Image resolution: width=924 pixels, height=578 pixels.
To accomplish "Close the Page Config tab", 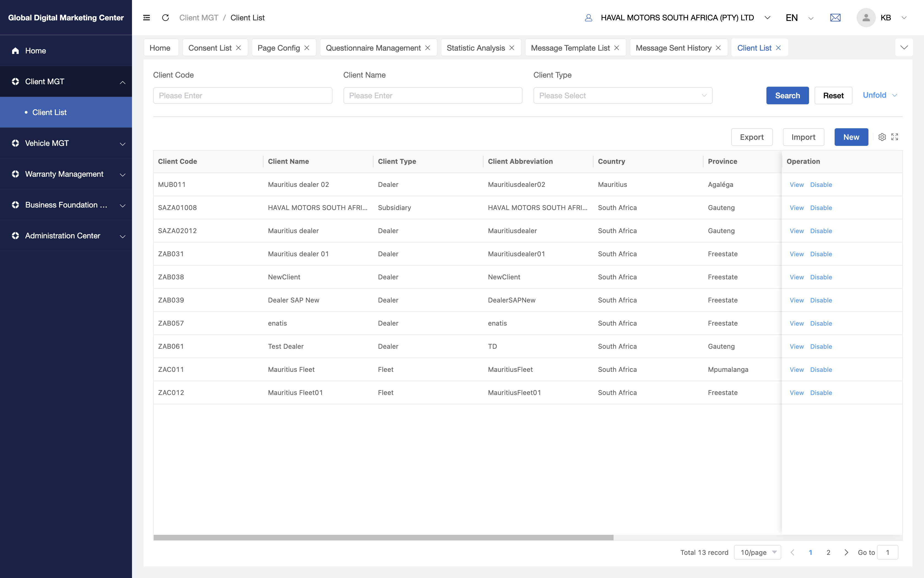I will [x=307, y=48].
